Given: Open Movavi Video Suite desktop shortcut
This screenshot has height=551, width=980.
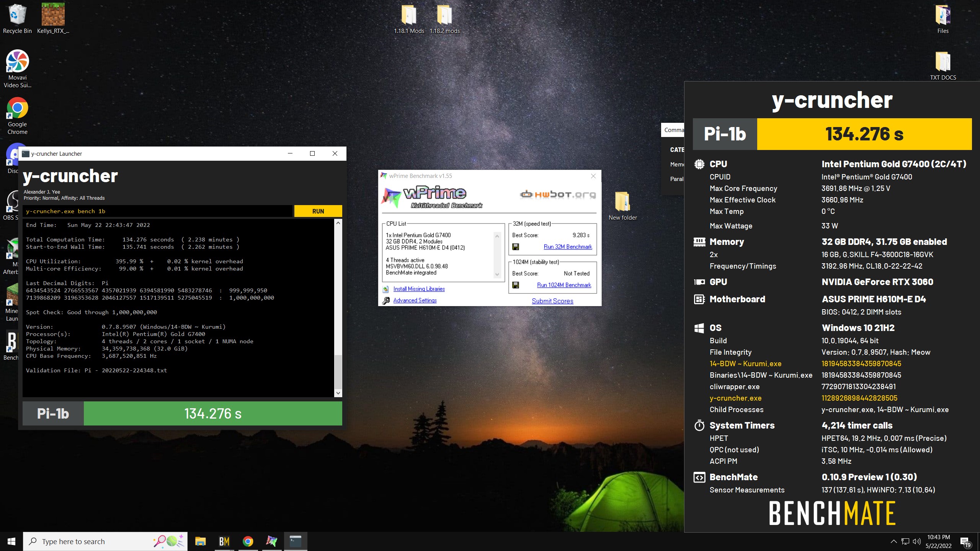Looking at the screenshot, I should (17, 69).
